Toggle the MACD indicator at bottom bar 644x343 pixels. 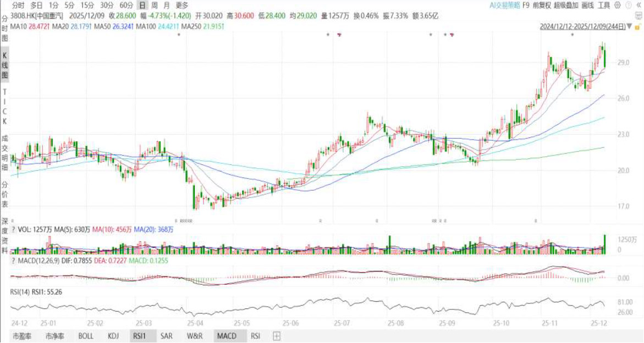tap(227, 335)
